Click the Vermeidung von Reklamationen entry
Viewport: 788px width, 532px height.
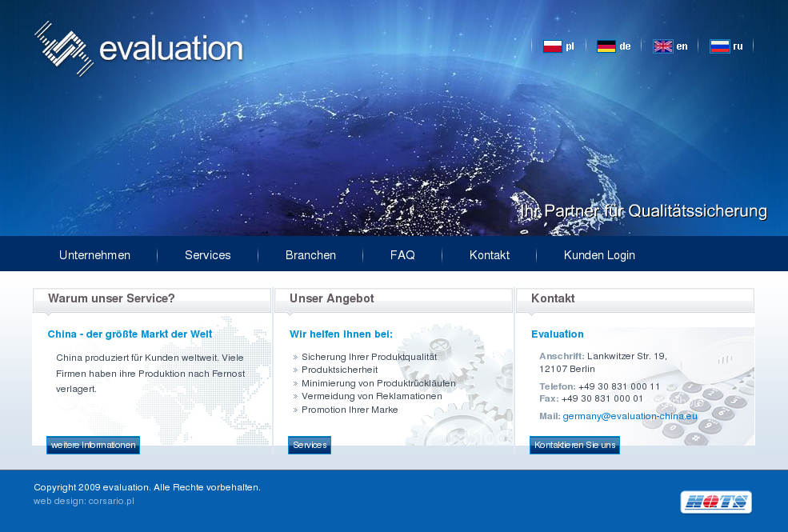point(373,396)
